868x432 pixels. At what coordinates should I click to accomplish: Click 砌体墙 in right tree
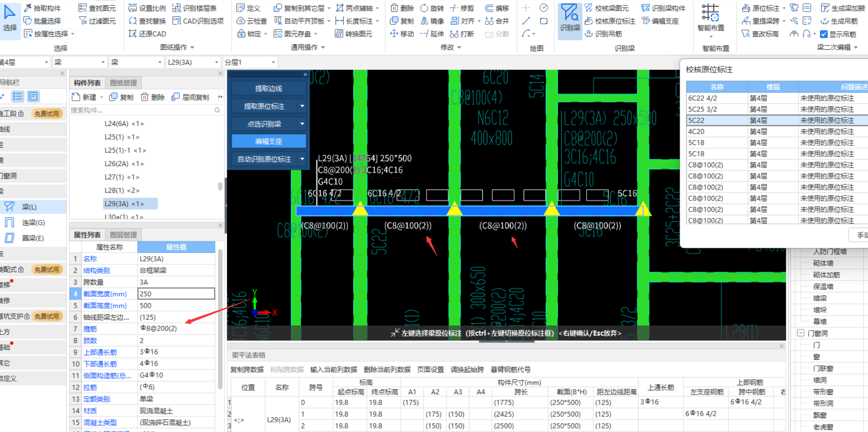tap(823, 263)
